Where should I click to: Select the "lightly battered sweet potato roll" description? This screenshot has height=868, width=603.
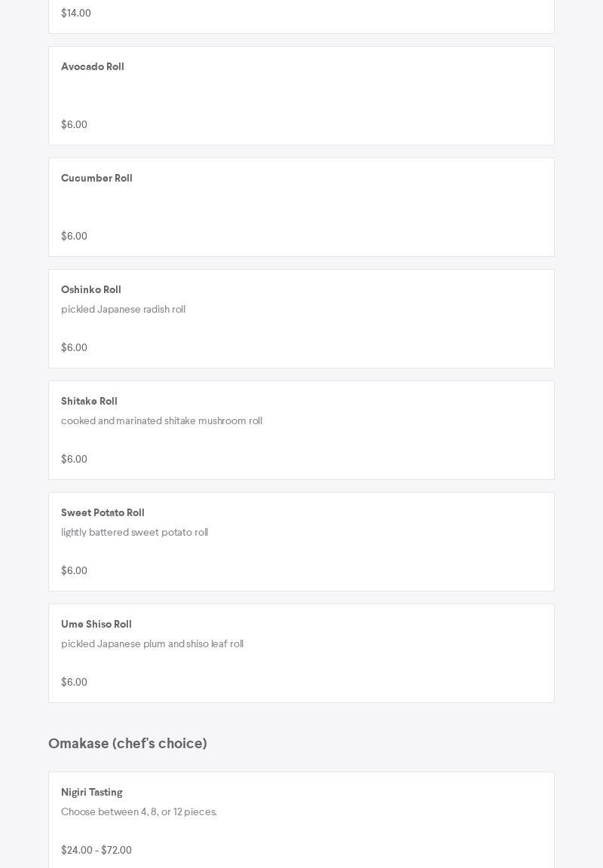[134, 533]
